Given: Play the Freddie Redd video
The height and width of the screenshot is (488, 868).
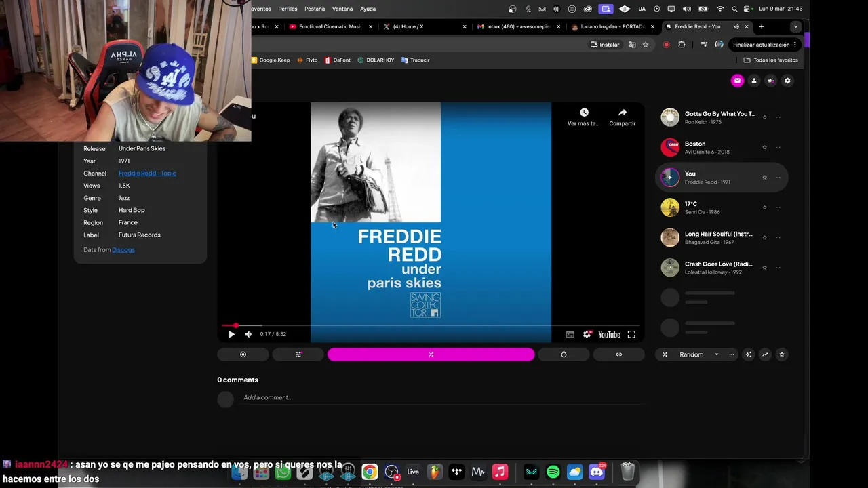Looking at the screenshot, I should (x=231, y=334).
